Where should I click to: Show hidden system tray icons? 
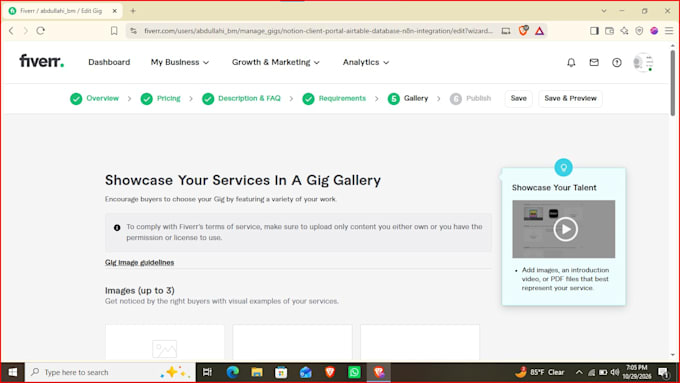click(x=579, y=372)
